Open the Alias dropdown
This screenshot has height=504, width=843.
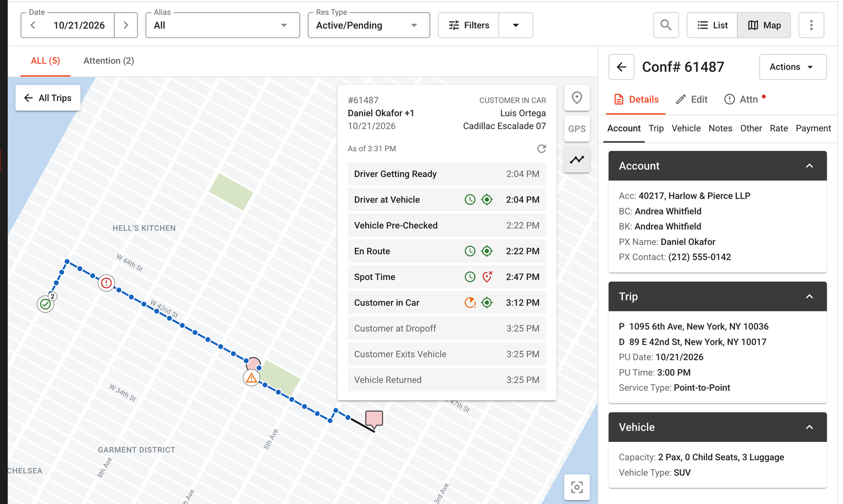click(x=222, y=25)
